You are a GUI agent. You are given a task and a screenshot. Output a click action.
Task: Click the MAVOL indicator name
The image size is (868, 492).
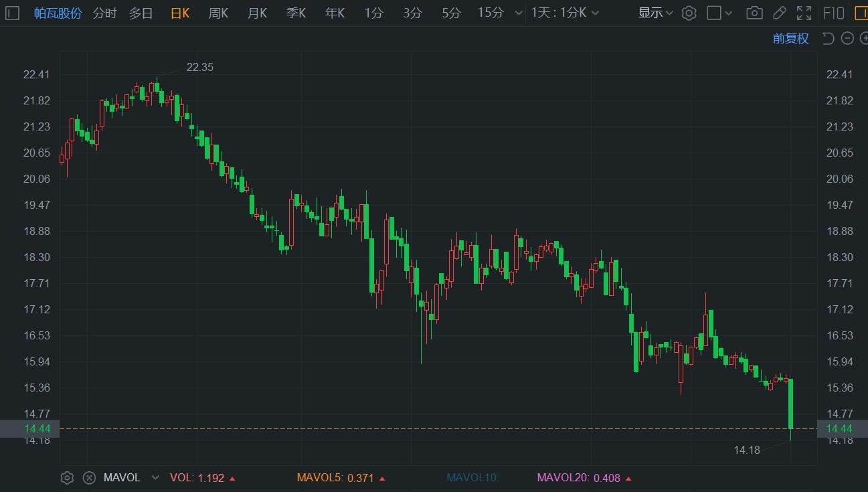[122, 478]
